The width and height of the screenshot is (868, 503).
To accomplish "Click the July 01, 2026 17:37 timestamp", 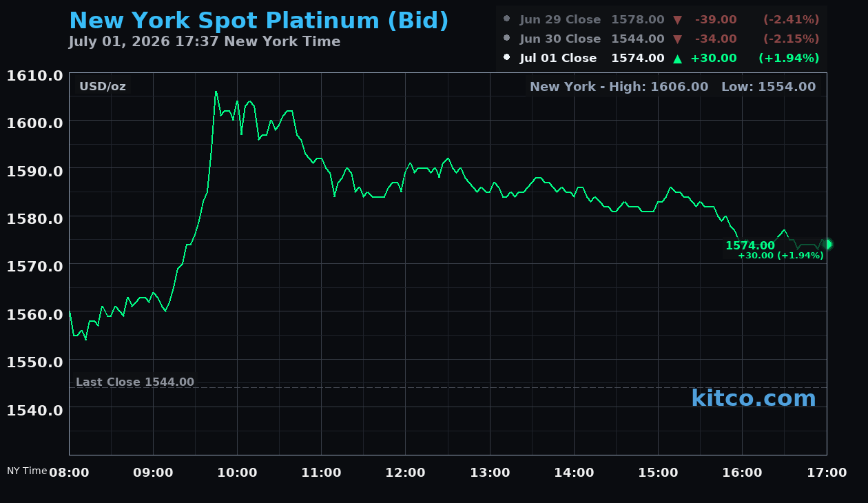I will [x=205, y=41].
